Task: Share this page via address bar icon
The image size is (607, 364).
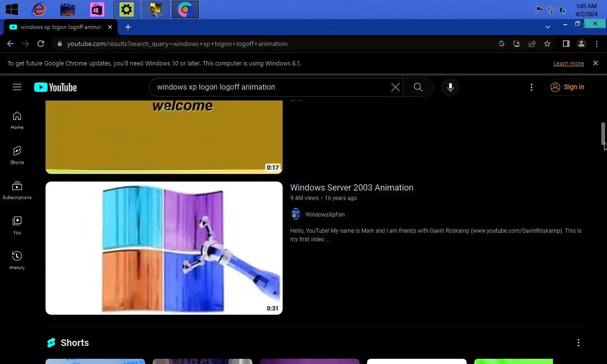Action: [x=532, y=44]
